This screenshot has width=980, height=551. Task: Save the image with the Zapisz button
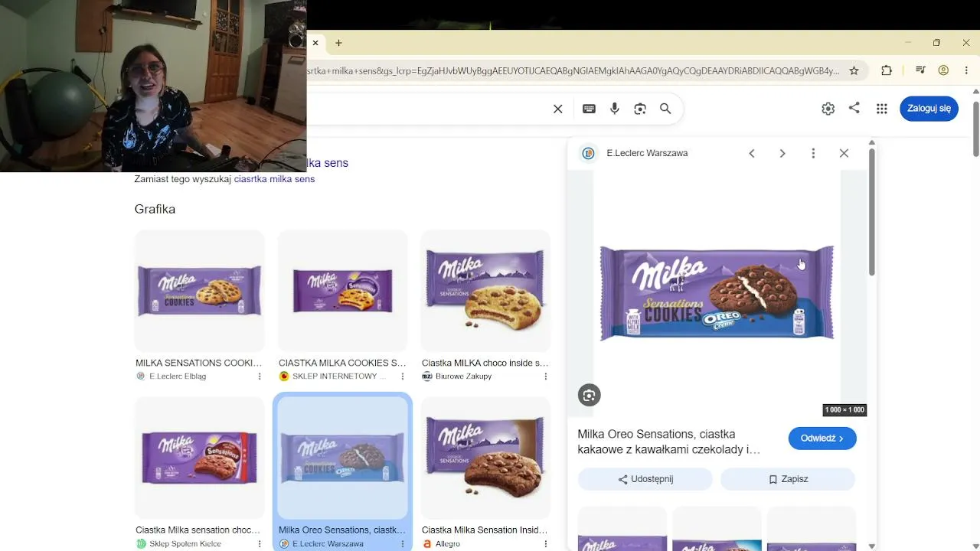tap(788, 479)
